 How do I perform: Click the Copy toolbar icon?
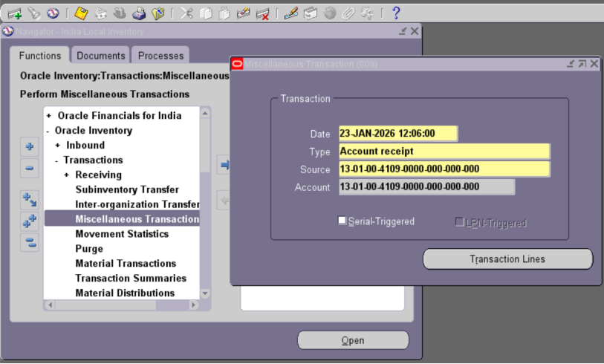pyautogui.click(x=206, y=14)
